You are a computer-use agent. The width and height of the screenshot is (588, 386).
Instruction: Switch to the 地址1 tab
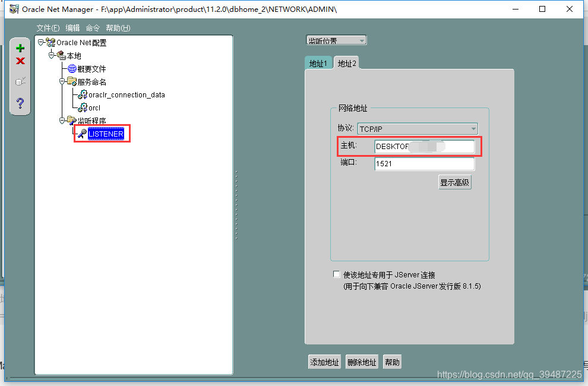(x=318, y=64)
